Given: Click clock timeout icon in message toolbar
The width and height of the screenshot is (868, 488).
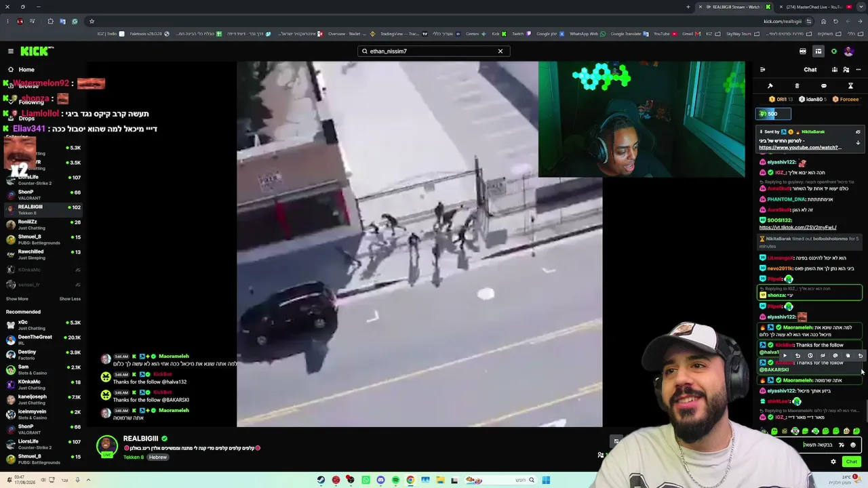Looking at the screenshot, I should pos(810,355).
